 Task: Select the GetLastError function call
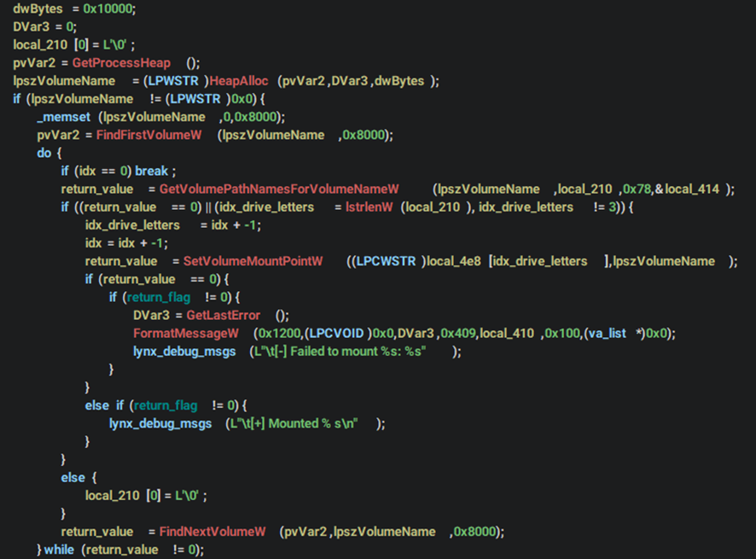click(x=224, y=316)
